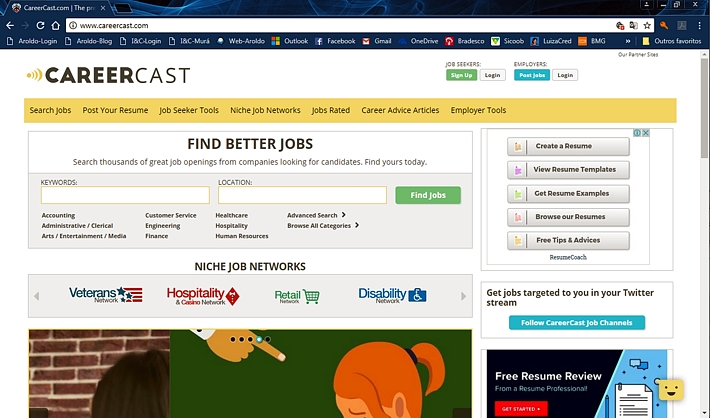This screenshot has height=418, width=710.
Task: Open the Chrome three-dot menu
Action: 700,25
